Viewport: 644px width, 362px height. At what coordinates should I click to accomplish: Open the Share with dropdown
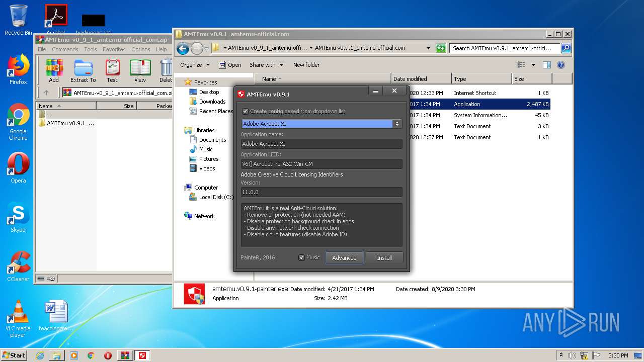click(x=266, y=65)
